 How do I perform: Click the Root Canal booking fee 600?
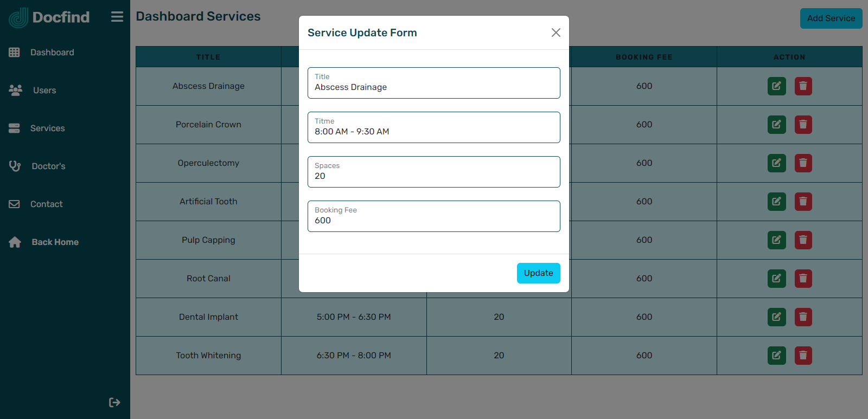click(x=644, y=279)
